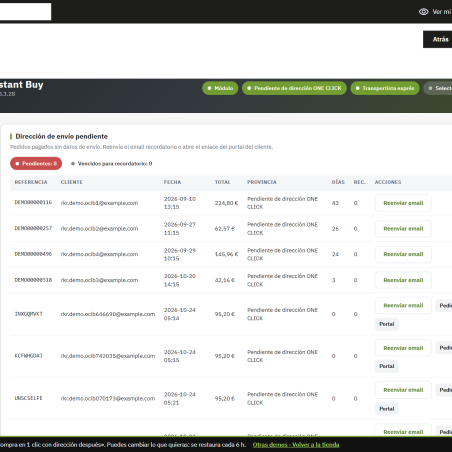Click the email rkr.demo.oclb646690@example.com
Viewport: 452px width, 452px height.
click(108, 314)
